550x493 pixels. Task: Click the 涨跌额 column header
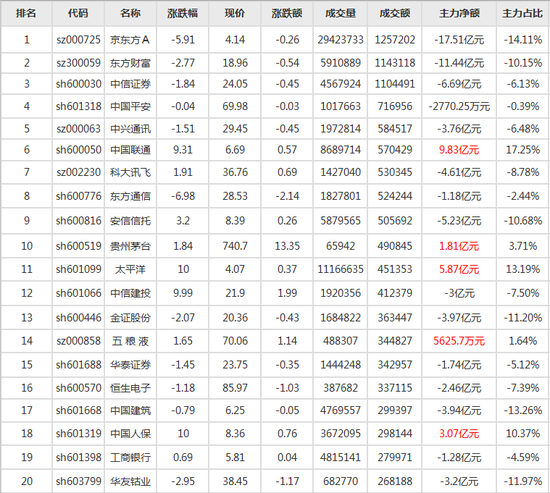coord(287,13)
